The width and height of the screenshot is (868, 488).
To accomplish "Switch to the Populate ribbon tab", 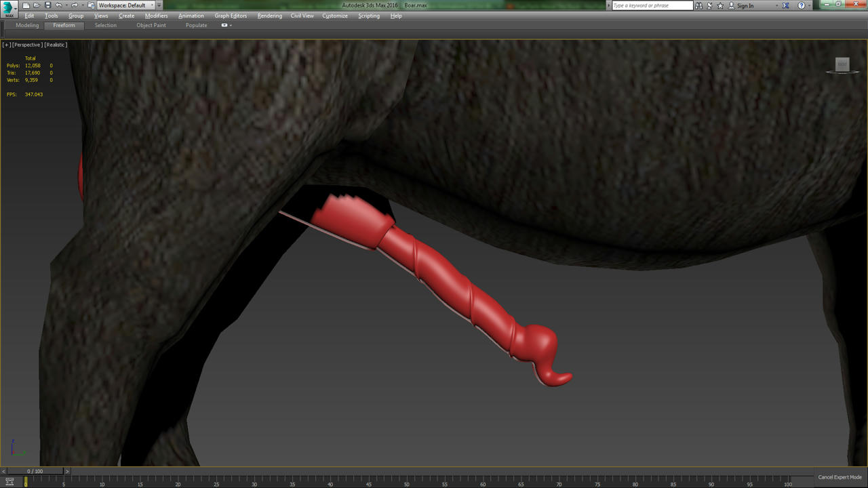I will pyautogui.click(x=197, y=25).
